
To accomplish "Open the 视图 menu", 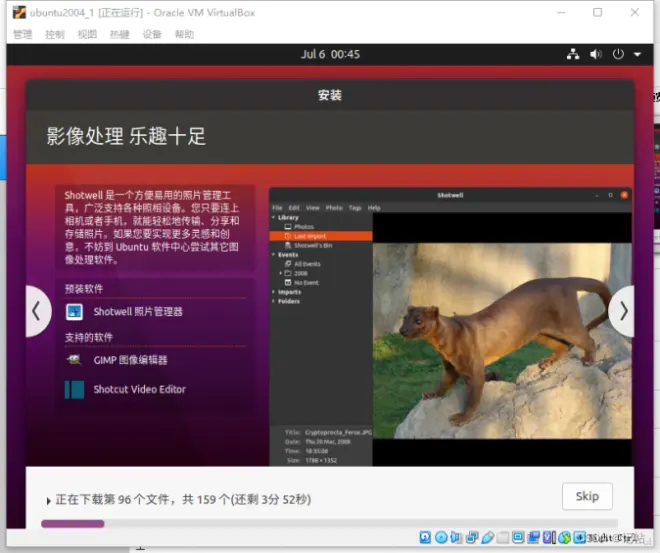I will (87, 34).
